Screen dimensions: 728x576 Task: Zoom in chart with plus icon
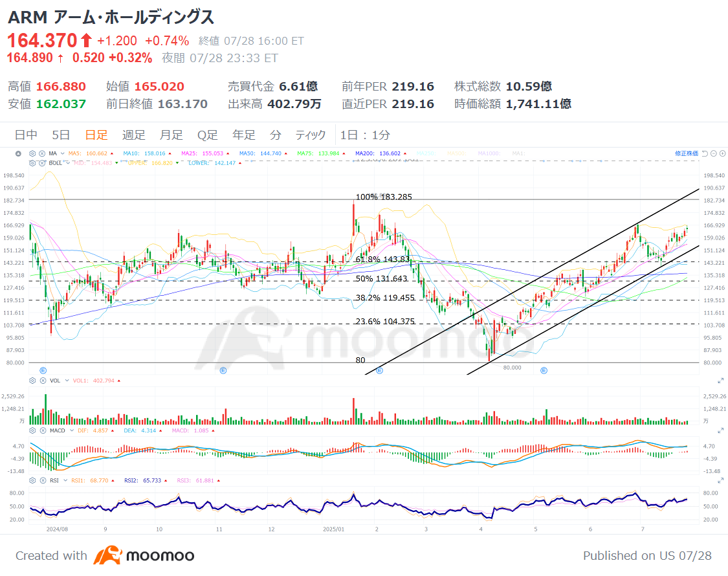[x=722, y=153]
